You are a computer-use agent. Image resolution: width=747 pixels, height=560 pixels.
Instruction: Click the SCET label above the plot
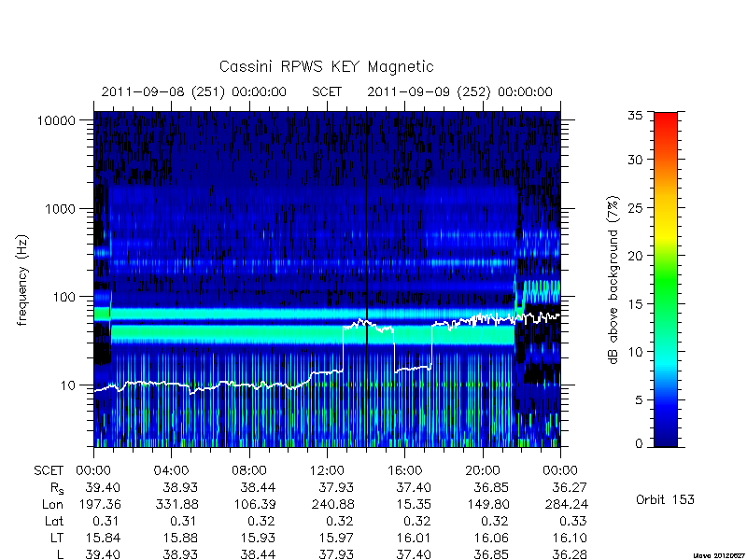click(327, 91)
